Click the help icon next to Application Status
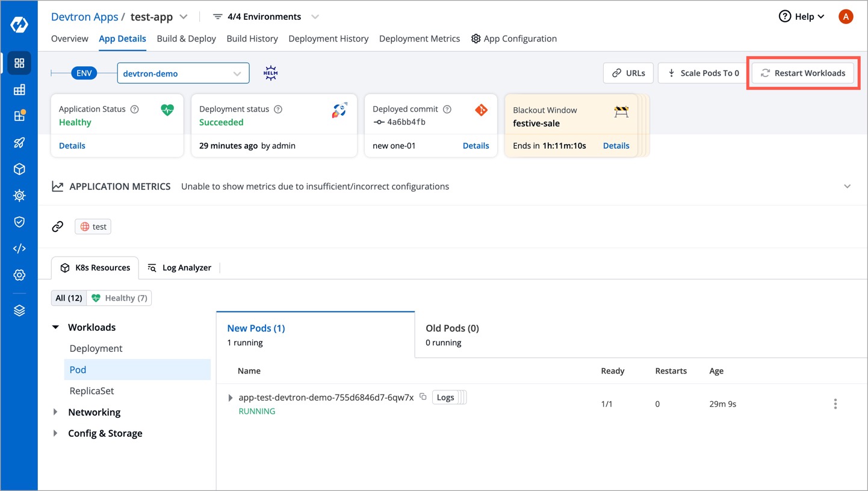Screen dimensions: 868x491 (135, 109)
